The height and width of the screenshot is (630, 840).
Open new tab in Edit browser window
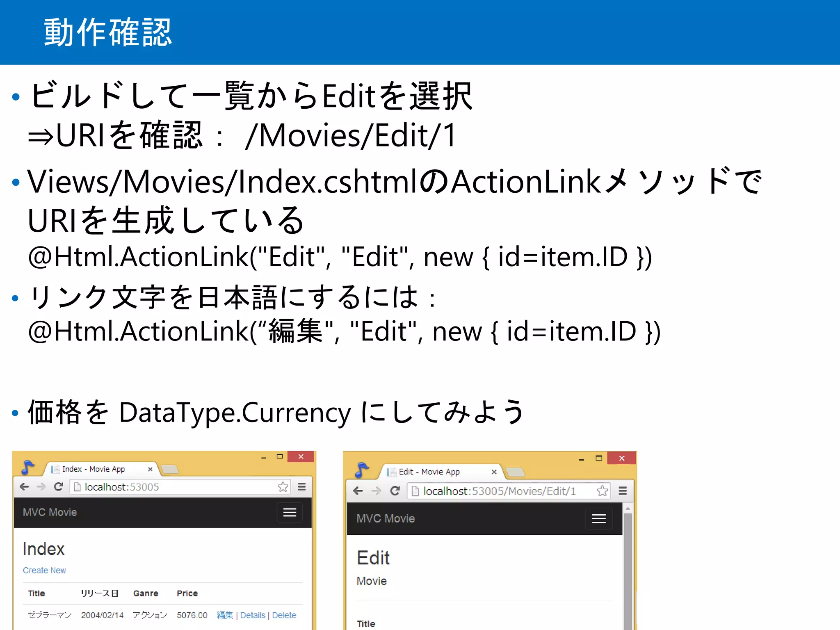tap(515, 472)
